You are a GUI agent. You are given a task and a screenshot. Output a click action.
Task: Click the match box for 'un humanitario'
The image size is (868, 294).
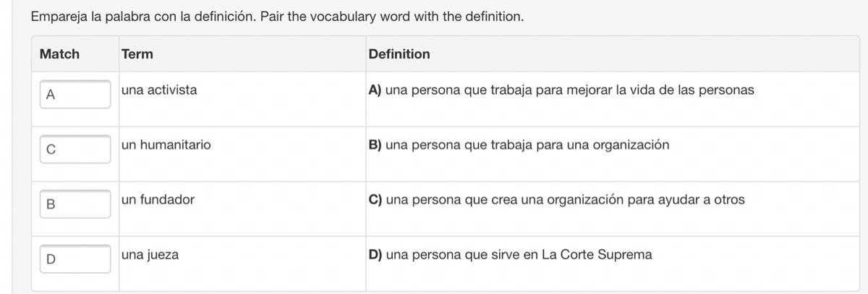click(x=75, y=150)
